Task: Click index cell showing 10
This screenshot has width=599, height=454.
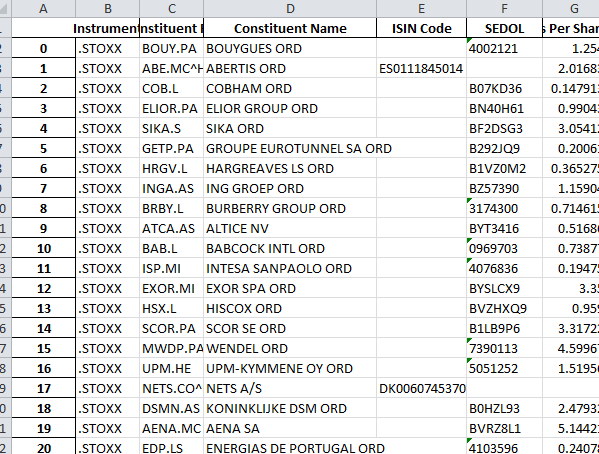Action: [x=44, y=248]
